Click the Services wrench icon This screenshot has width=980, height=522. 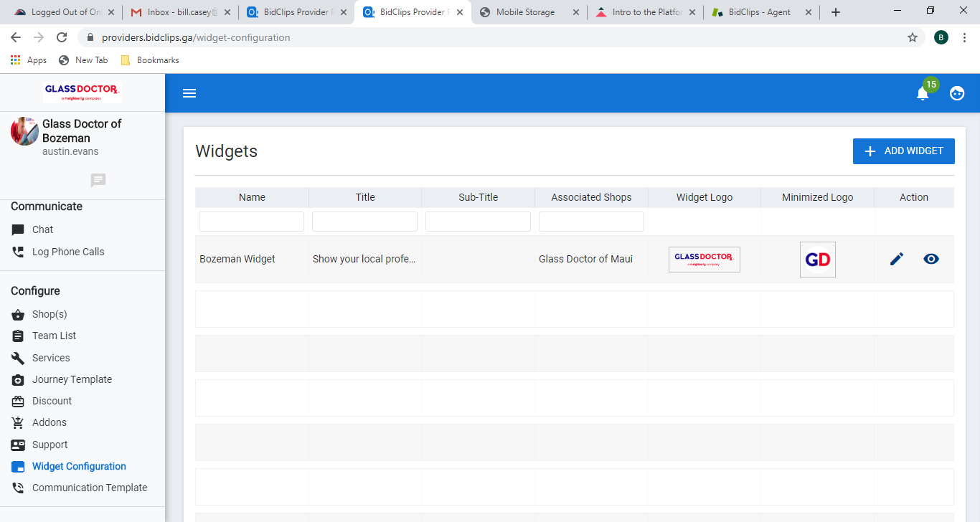pos(18,358)
